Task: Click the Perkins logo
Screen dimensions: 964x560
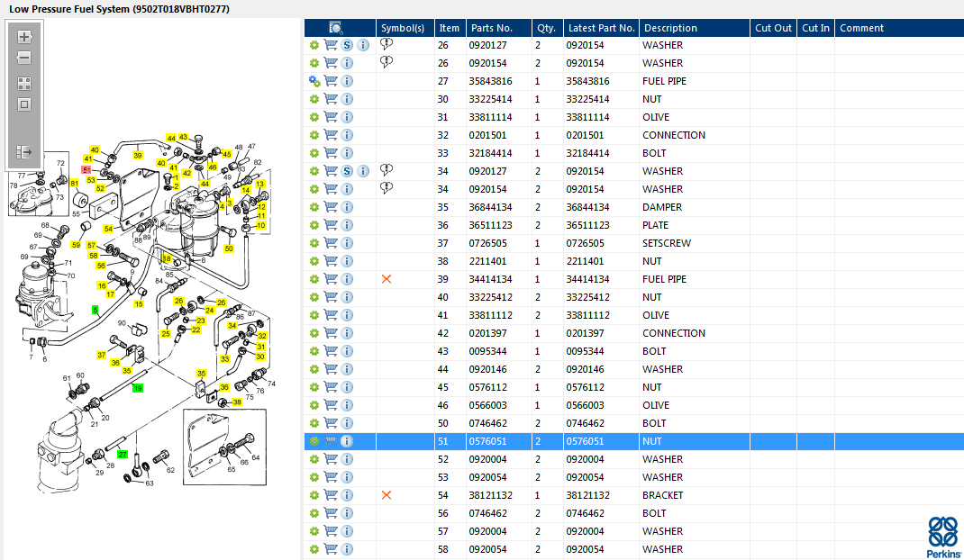Action: pos(943,537)
